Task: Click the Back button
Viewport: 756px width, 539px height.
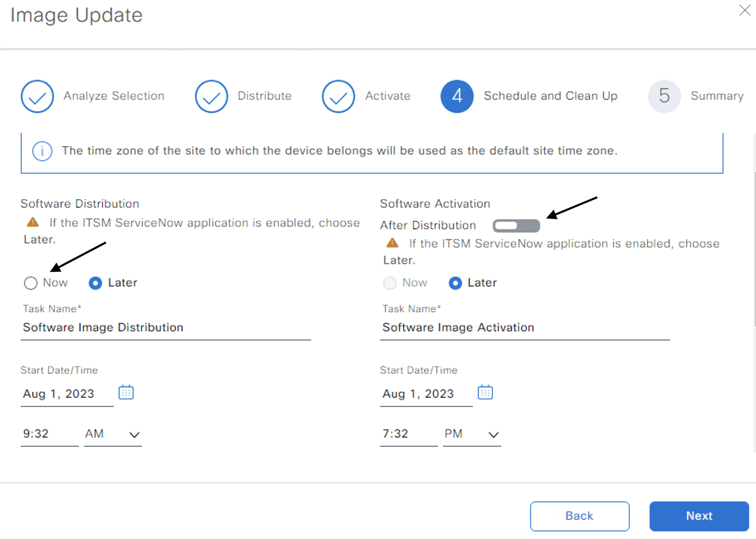Action: click(x=580, y=516)
